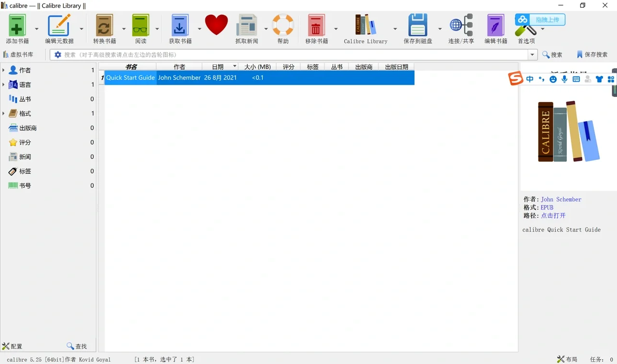Toggle the Sogou 中 Chinese/English mode

click(530, 79)
